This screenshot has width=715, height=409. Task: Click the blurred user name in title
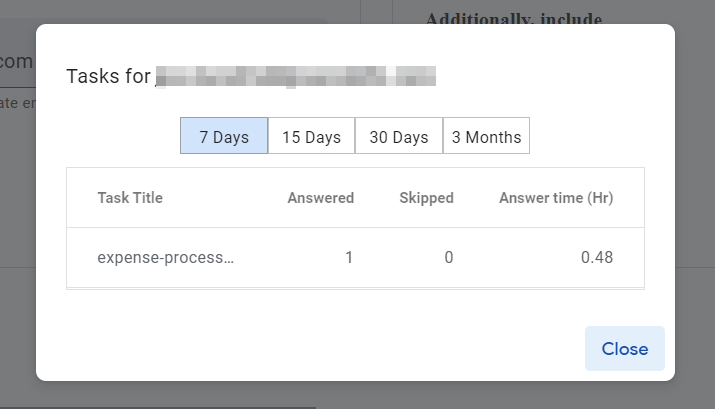click(x=296, y=77)
